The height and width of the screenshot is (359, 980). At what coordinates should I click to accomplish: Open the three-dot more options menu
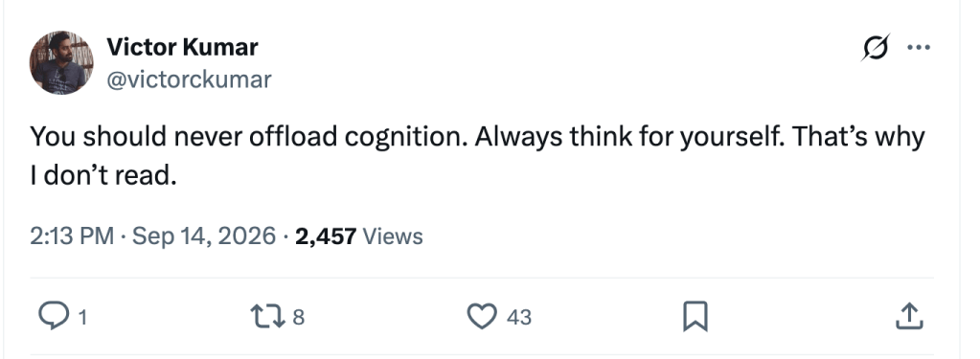pyautogui.click(x=918, y=48)
